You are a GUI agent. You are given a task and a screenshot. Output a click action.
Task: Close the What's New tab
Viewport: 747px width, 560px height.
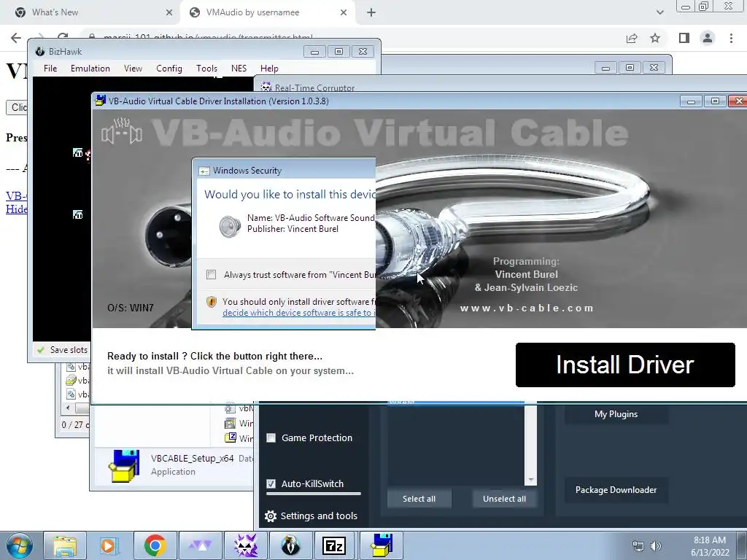(169, 12)
